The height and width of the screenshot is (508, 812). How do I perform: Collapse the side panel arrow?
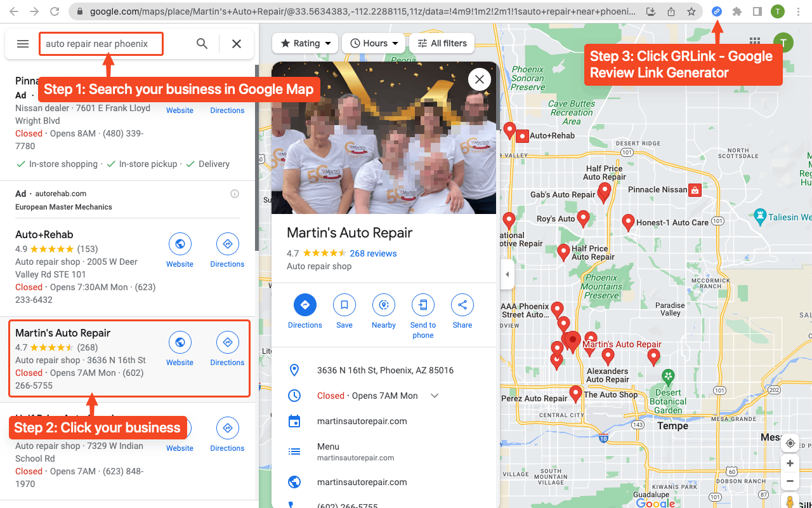click(x=507, y=274)
